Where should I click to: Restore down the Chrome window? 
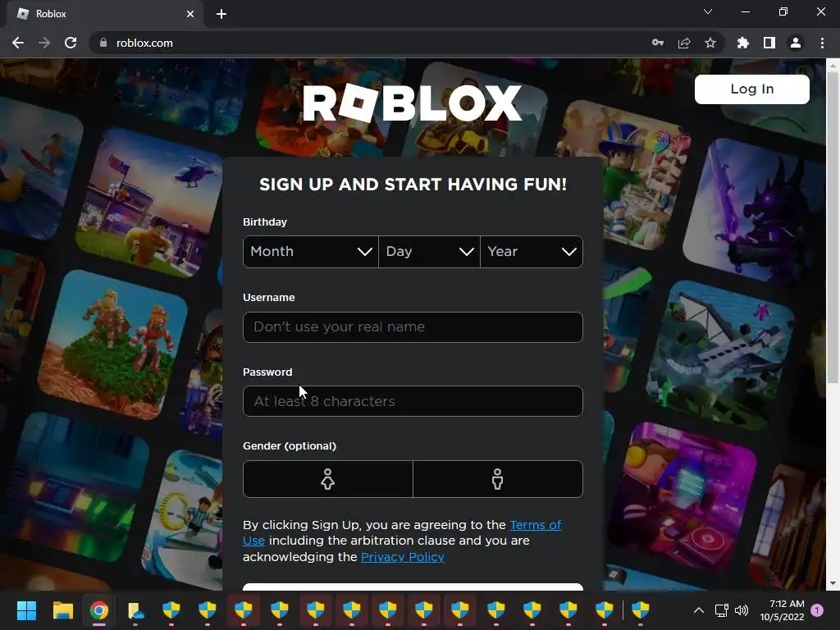(x=783, y=11)
